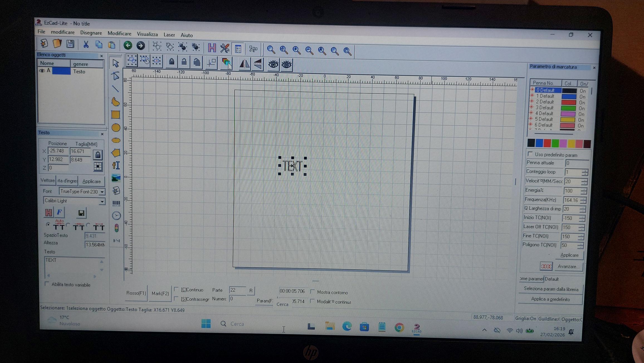The image size is (644, 363).
Task: Select the Rectangle drawing tool
Action: pyautogui.click(x=116, y=115)
